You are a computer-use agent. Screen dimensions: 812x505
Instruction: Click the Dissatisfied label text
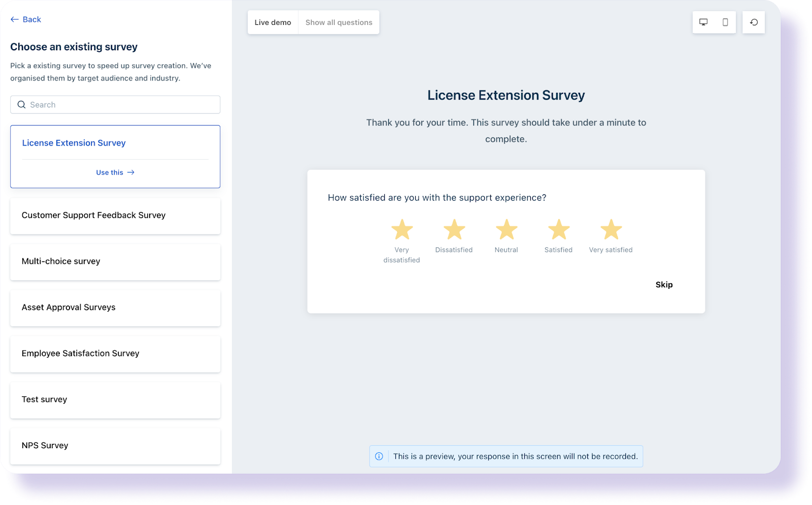click(454, 250)
